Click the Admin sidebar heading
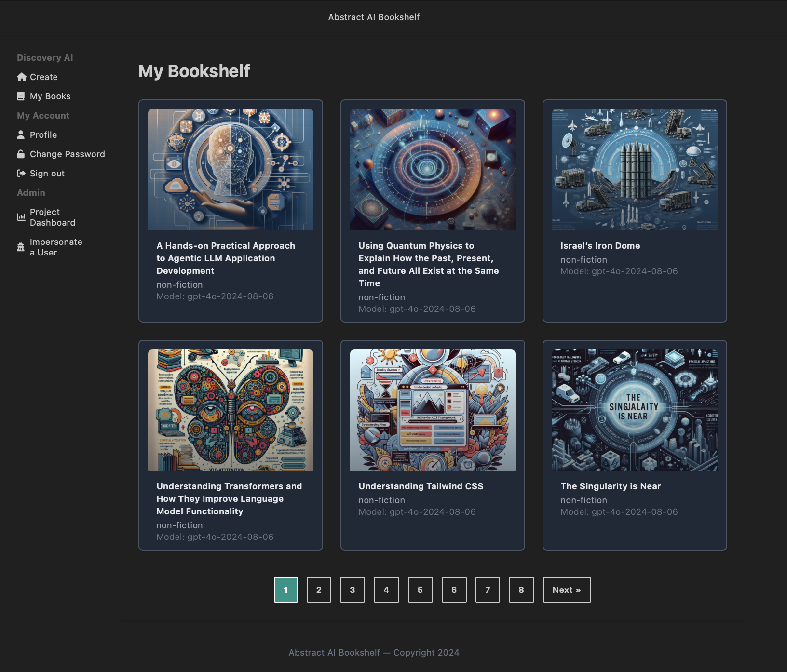 [31, 193]
